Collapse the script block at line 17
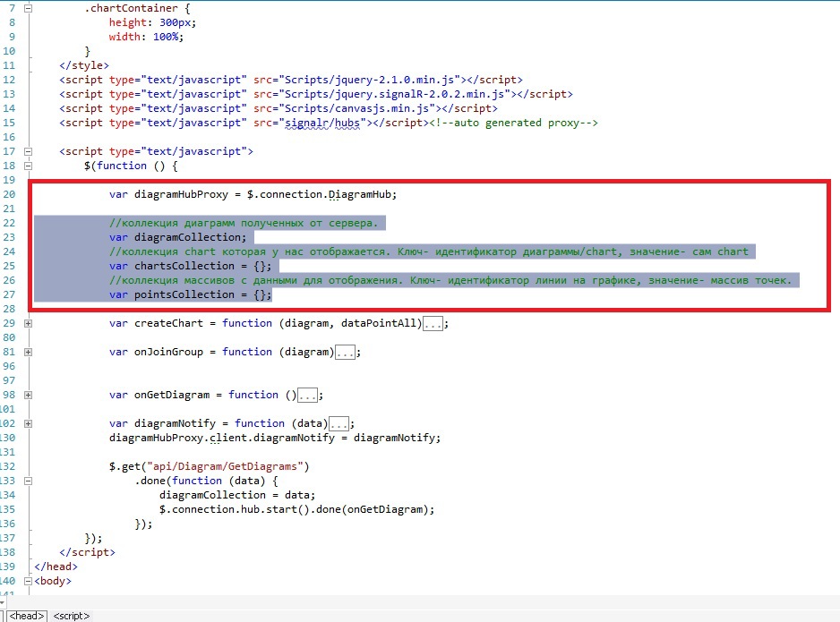 pyautogui.click(x=29, y=151)
